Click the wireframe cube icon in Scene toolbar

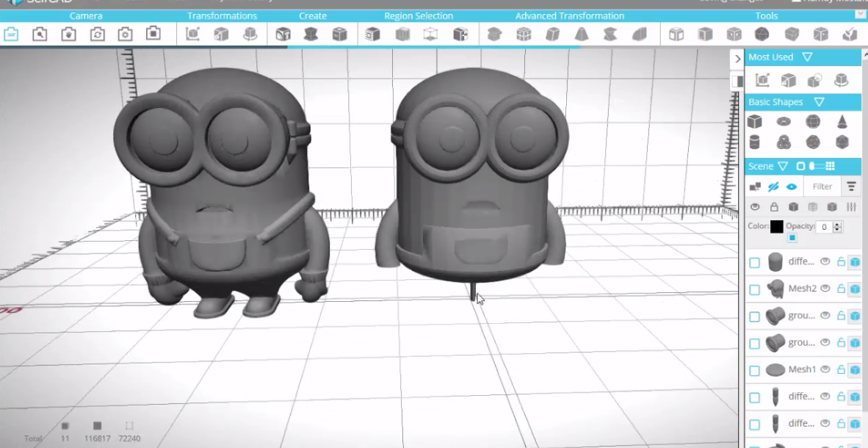(813, 207)
